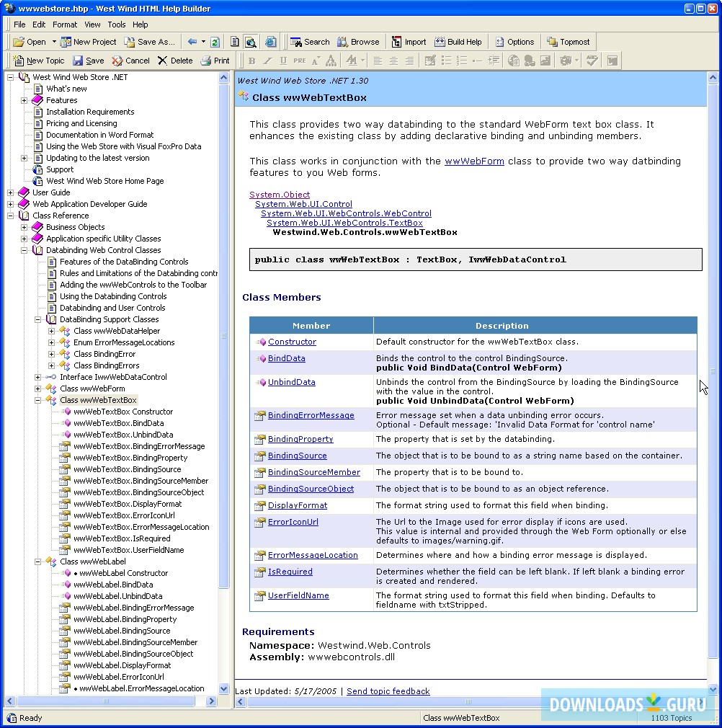Image resolution: width=722 pixels, height=728 pixels.
Task: Toggle italic formatting
Action: coord(267,61)
